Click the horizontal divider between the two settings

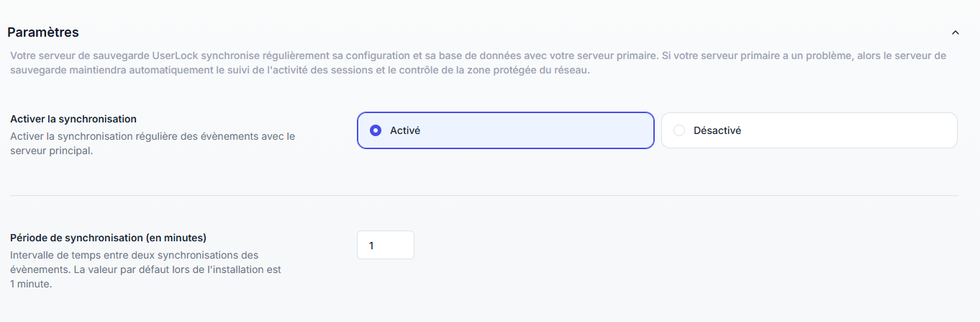484,195
